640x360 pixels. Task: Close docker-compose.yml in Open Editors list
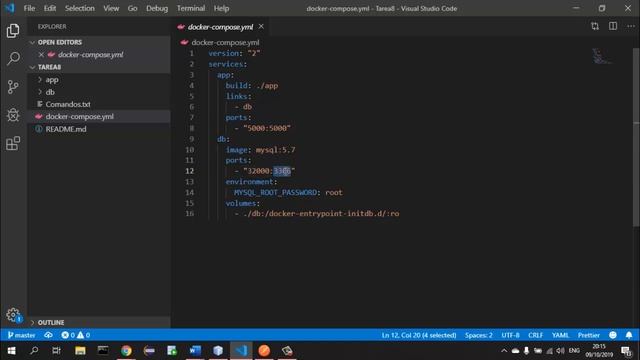pyautogui.click(x=41, y=55)
